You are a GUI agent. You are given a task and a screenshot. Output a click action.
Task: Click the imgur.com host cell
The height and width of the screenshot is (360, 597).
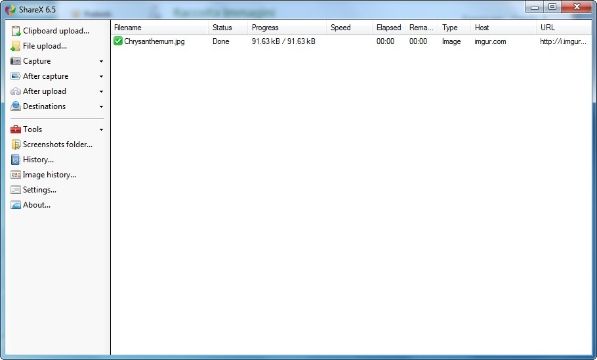490,41
